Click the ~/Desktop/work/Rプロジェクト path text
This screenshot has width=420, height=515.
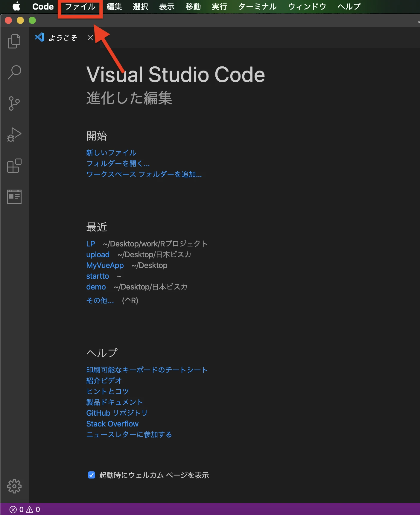pyautogui.click(x=155, y=244)
